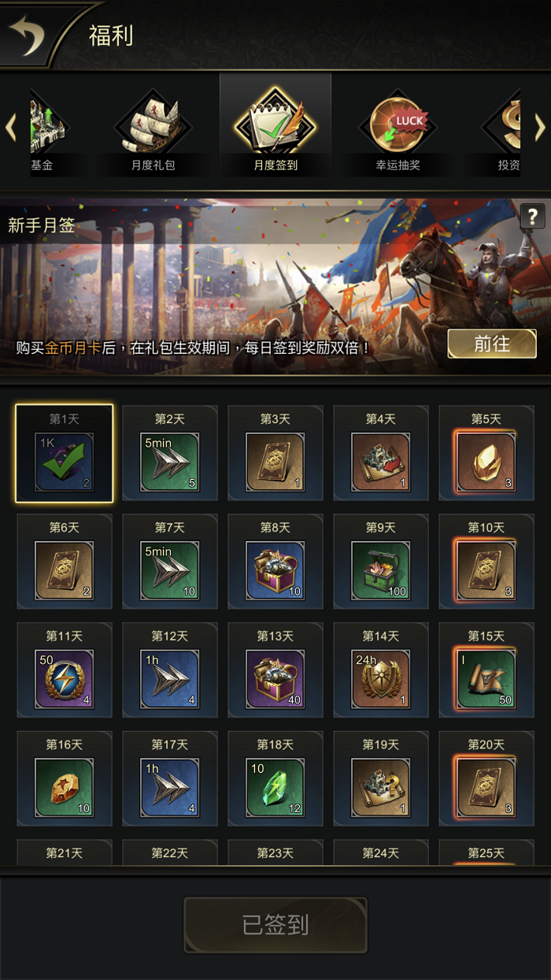Open the question mark help icon
This screenshot has width=551, height=980.
pyautogui.click(x=532, y=216)
